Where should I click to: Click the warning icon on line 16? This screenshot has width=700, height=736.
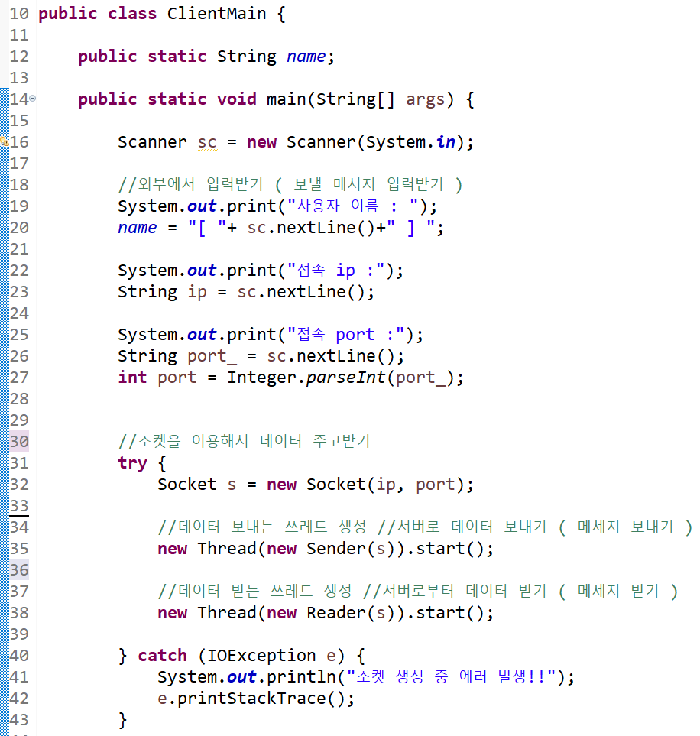click(4, 141)
